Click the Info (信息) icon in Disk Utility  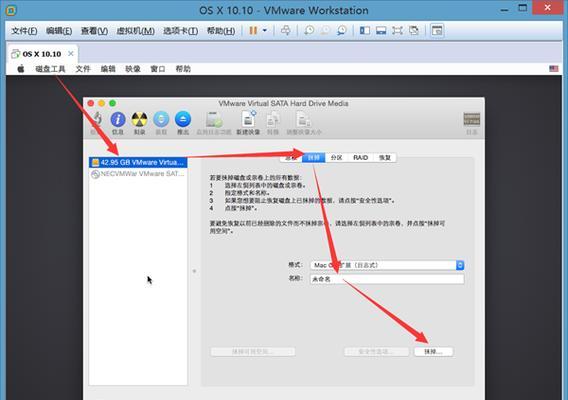[x=118, y=120]
